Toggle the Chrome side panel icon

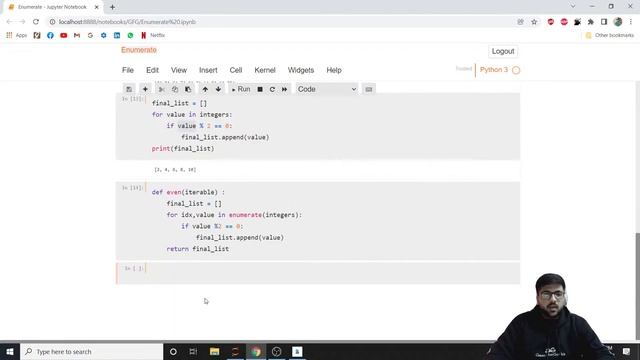point(604,22)
